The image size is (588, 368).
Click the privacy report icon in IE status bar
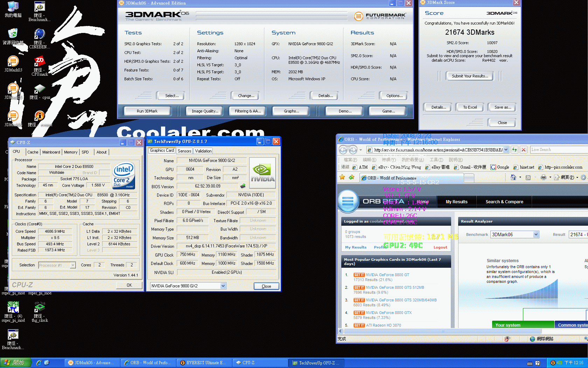tap(507, 339)
